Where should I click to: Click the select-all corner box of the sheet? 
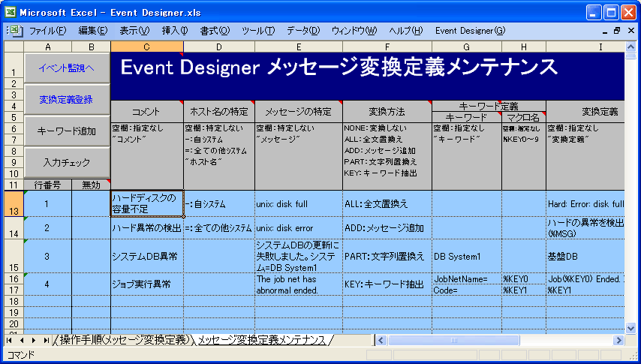[x=14, y=47]
